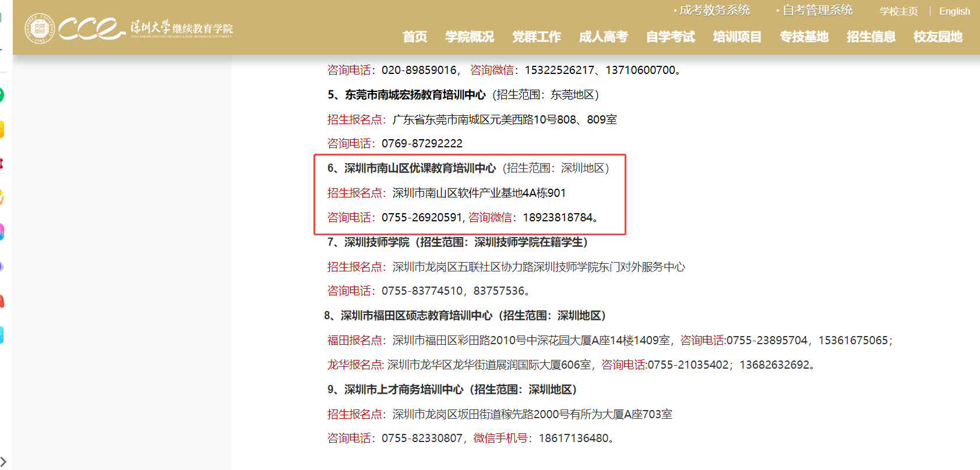Go to 学校主页 link at top right
The height and width of the screenshot is (470, 980).
tap(898, 11)
